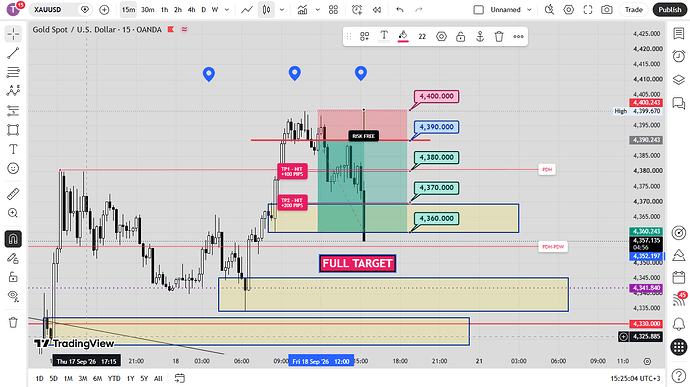The image size is (690, 387).
Task: Remove selected drawing via floating toolbar
Action: [499, 37]
